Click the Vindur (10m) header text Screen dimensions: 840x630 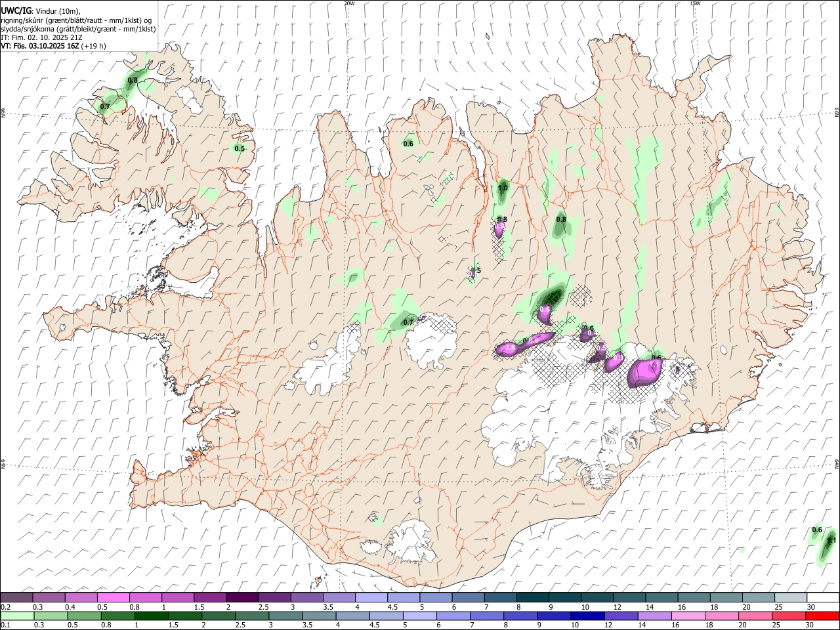[57, 11]
